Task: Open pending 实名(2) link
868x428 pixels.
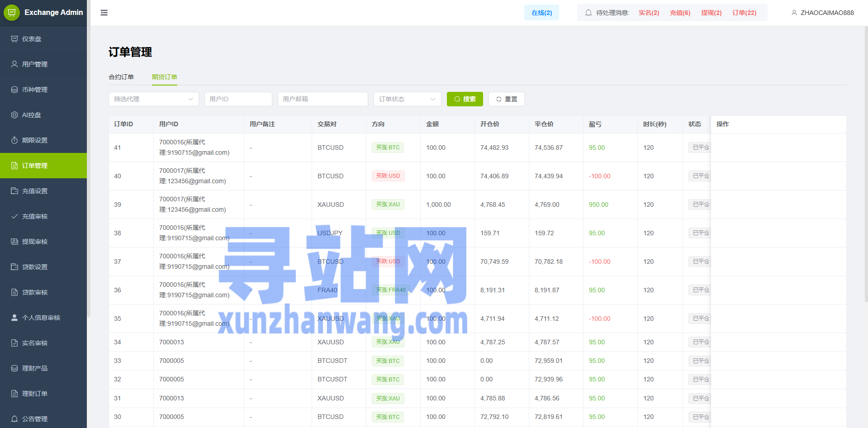Action: 649,13
